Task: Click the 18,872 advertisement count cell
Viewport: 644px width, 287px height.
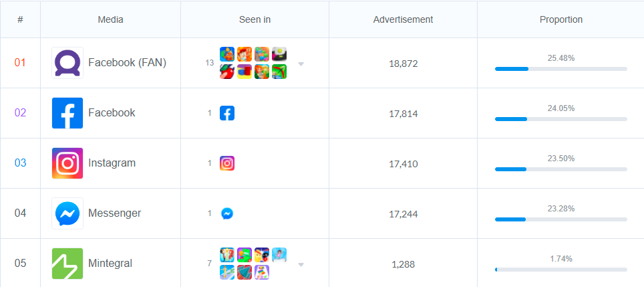Action: coord(403,64)
